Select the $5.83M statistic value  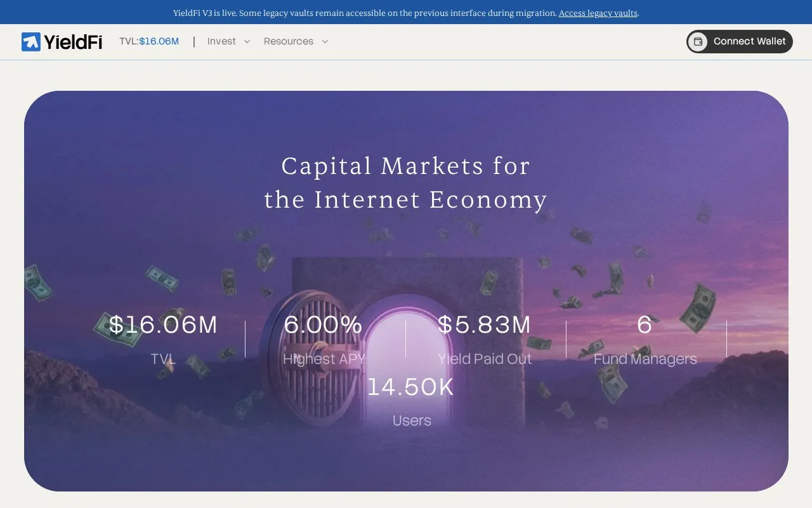coord(485,324)
